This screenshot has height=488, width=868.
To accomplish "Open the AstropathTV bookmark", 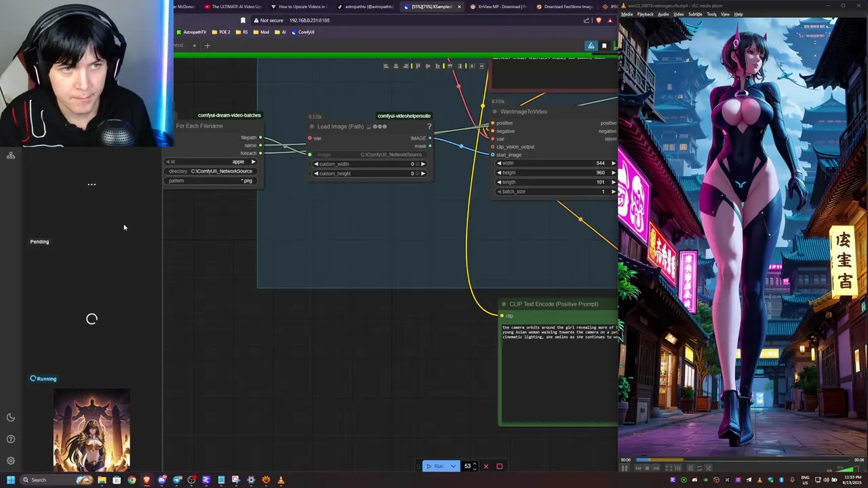I will tap(191, 32).
